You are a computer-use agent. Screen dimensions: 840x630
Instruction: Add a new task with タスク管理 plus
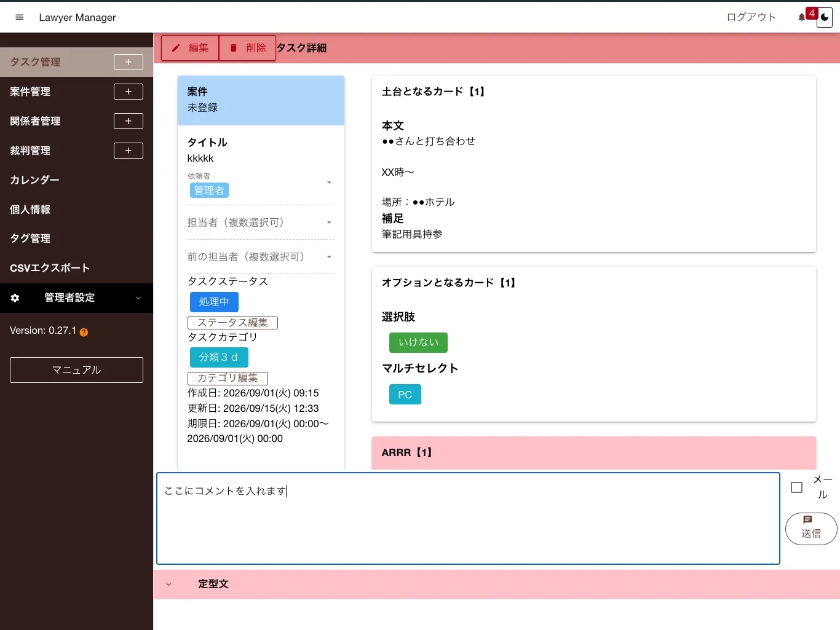(x=129, y=62)
